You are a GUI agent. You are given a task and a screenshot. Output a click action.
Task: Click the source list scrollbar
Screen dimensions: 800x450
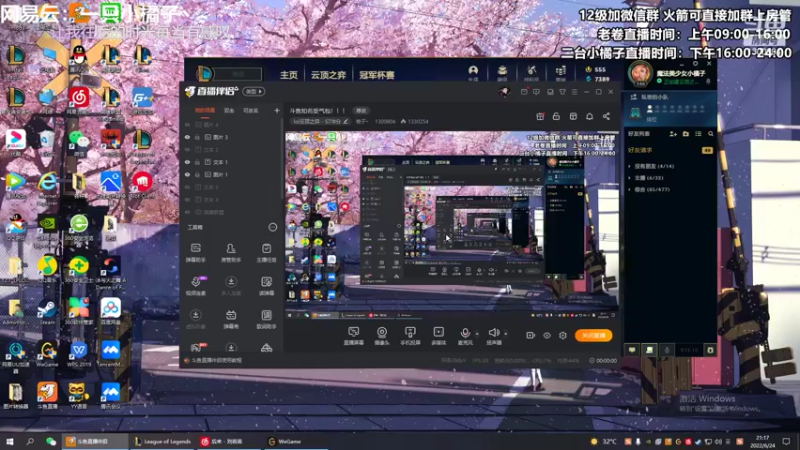click(281, 158)
